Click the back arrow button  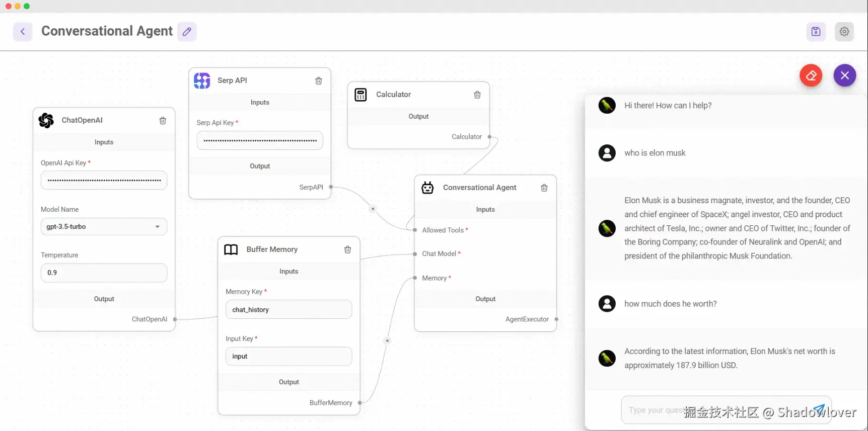23,31
